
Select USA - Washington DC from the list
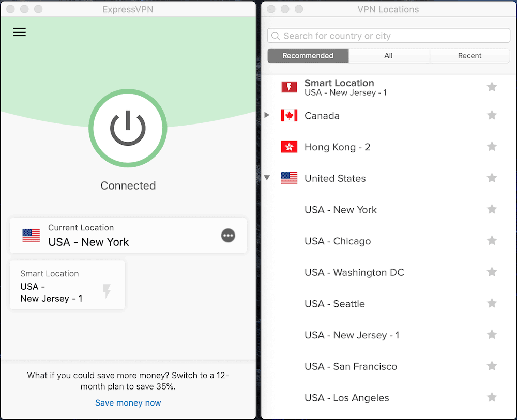pyautogui.click(x=354, y=272)
